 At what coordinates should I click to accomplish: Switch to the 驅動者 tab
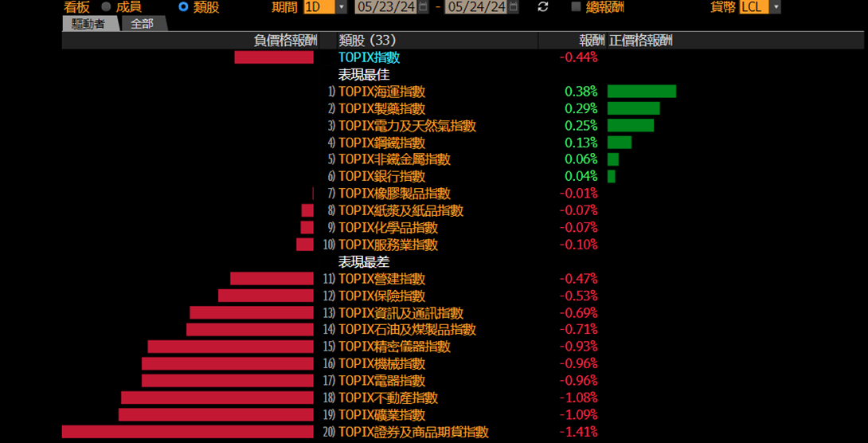[88, 24]
